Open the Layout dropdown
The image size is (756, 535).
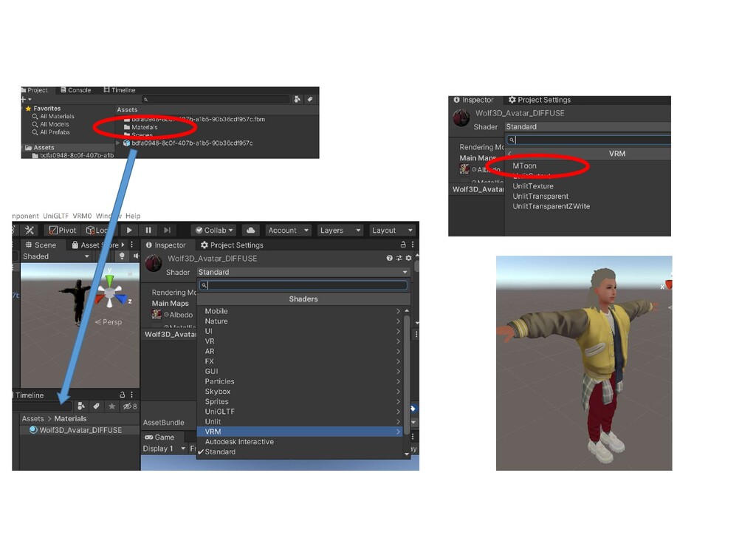coord(392,230)
